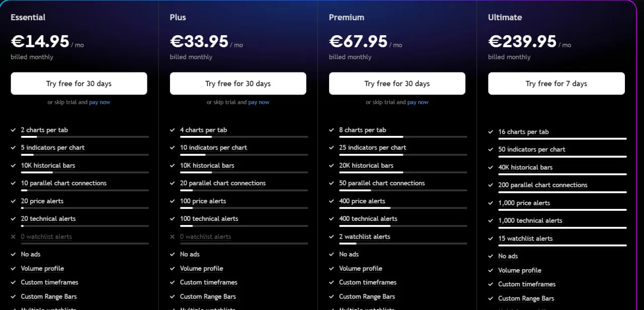This screenshot has width=644, height=310.
Task: Click checkmark beside Premium 2 watchlist alerts
Action: (x=332, y=237)
